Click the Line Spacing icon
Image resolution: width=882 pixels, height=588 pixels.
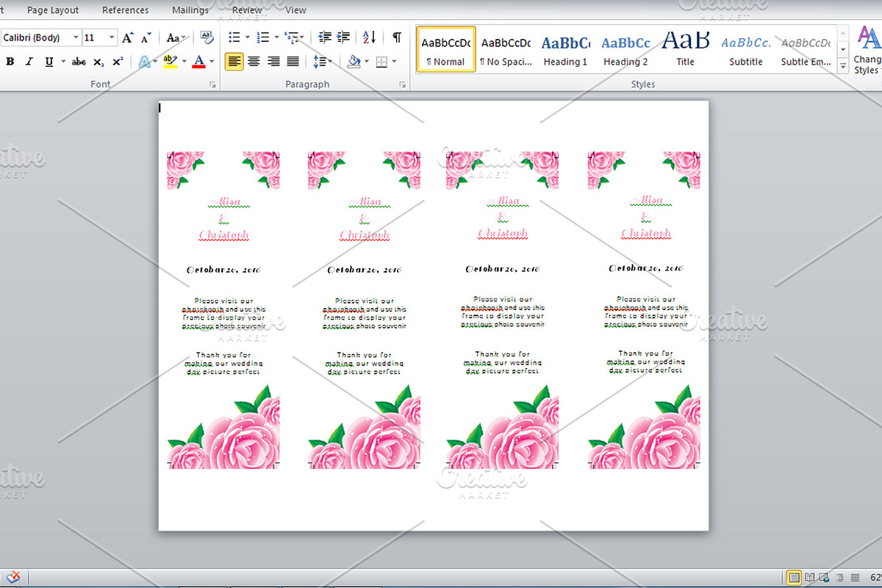pos(319,62)
